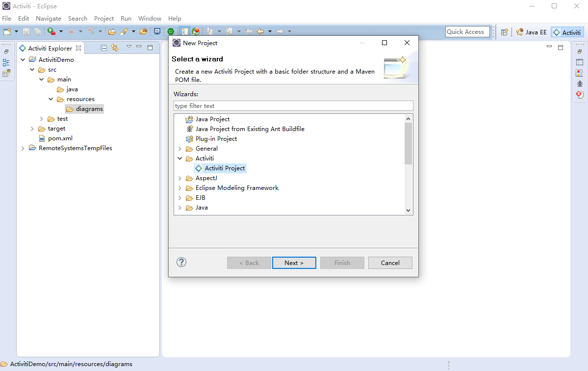Screen dimensions: 588x371
Task: Select Plug-in Project in the wizard list
Action: point(211,139)
